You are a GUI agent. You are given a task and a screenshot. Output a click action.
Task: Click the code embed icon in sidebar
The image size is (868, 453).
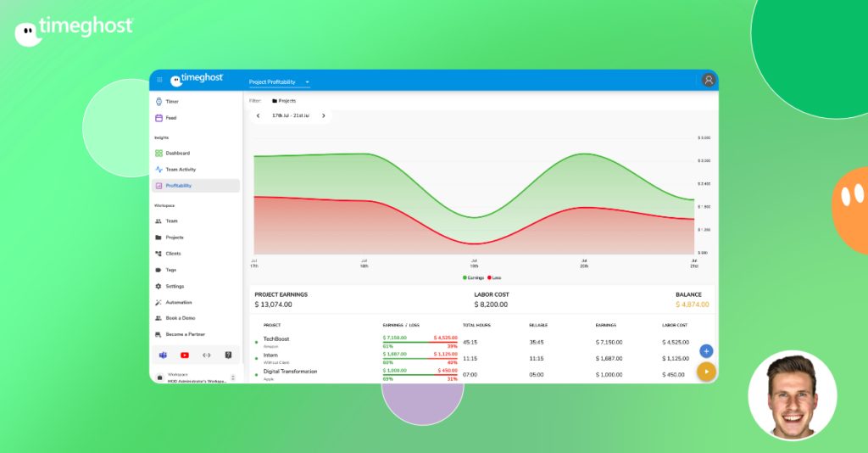(x=207, y=355)
